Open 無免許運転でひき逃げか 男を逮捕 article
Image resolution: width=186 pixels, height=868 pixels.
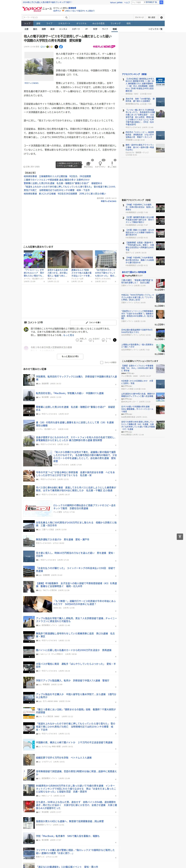(62, 539)
